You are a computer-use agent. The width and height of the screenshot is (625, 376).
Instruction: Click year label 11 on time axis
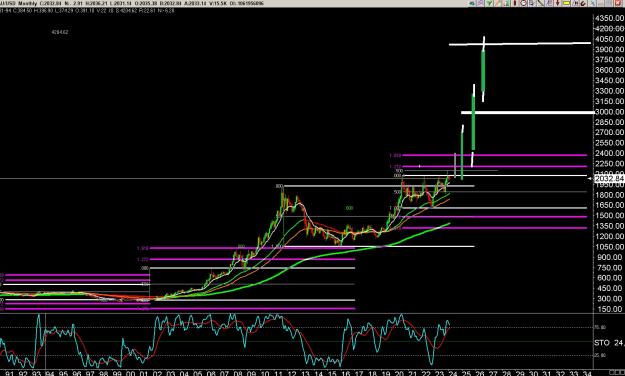(278, 373)
